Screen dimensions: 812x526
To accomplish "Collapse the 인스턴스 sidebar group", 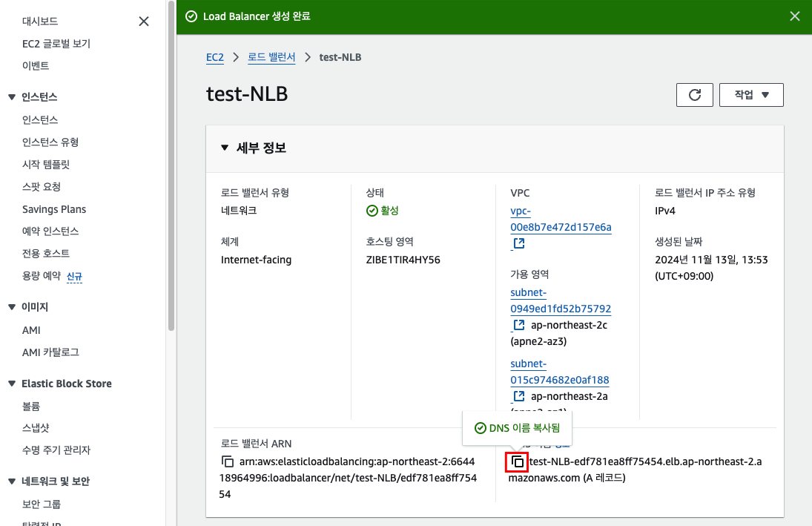I will pyautogui.click(x=12, y=97).
